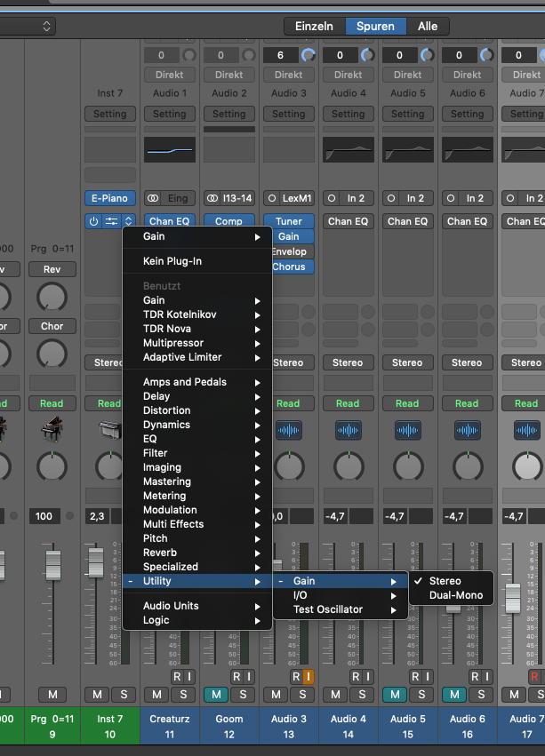Solo the Audio 3 channel
This screenshot has height=756, width=545.
point(302,695)
